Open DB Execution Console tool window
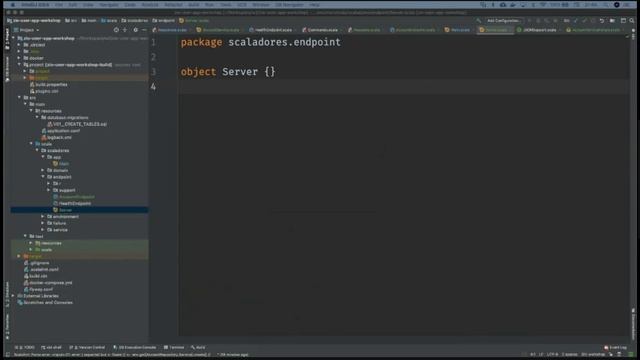 (x=135, y=347)
